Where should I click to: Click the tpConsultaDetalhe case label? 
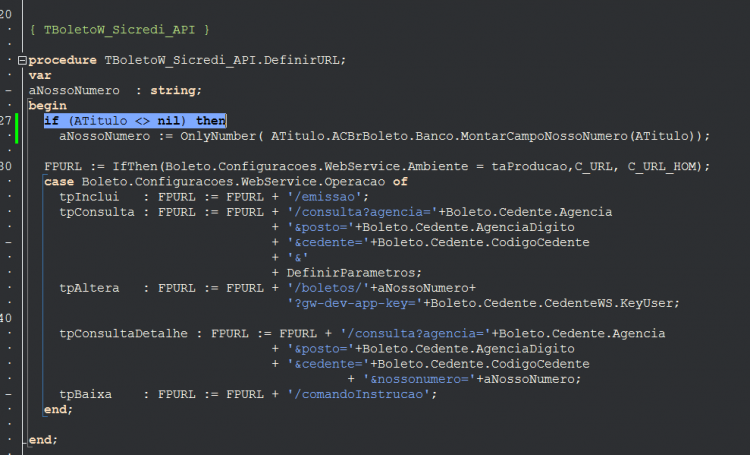pyautogui.click(x=123, y=333)
